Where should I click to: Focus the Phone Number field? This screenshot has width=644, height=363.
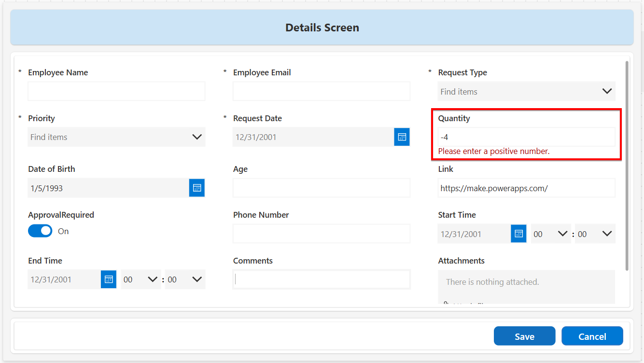pos(322,234)
